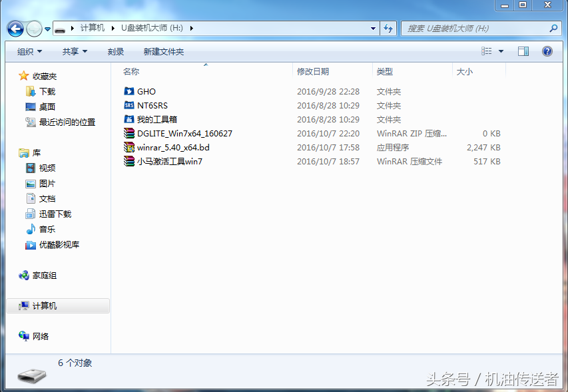The width and height of the screenshot is (568, 392).
Task: Change the view using the view icon
Action: pyautogui.click(x=487, y=51)
